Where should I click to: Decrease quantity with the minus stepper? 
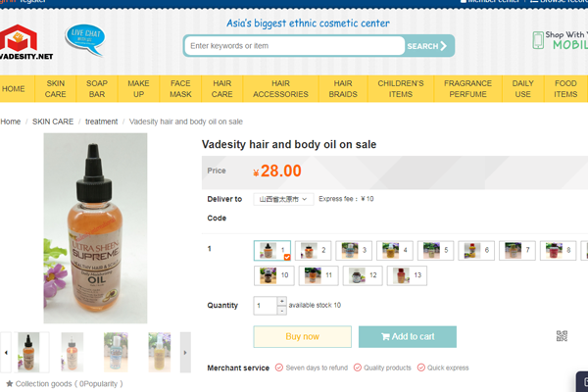(x=282, y=311)
